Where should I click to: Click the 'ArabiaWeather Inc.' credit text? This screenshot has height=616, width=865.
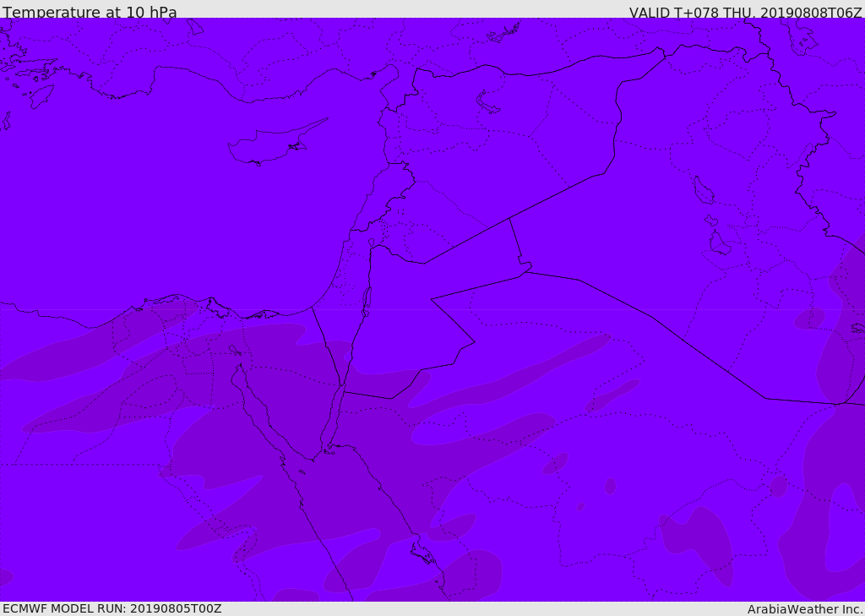[805, 609]
